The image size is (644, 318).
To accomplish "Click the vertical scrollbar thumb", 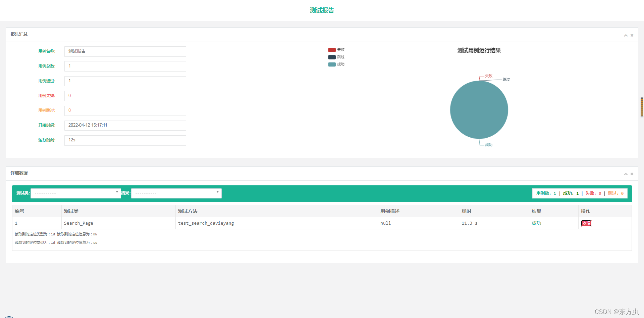I will click(x=642, y=107).
